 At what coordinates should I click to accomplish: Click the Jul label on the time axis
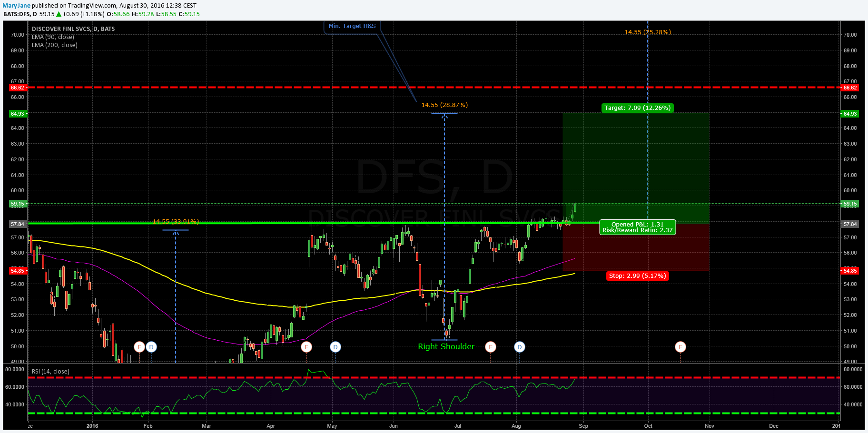click(458, 426)
